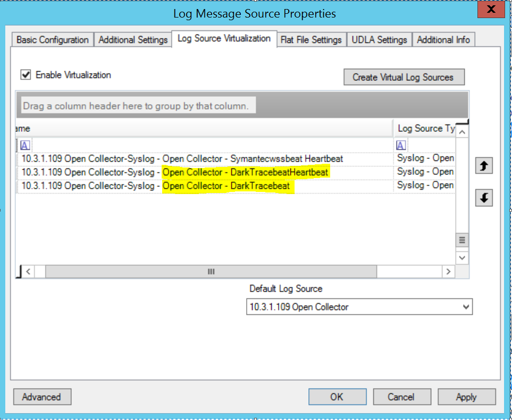Screen dimensions: 512x420
Task: Click the move up arrow button
Action: tap(483, 166)
